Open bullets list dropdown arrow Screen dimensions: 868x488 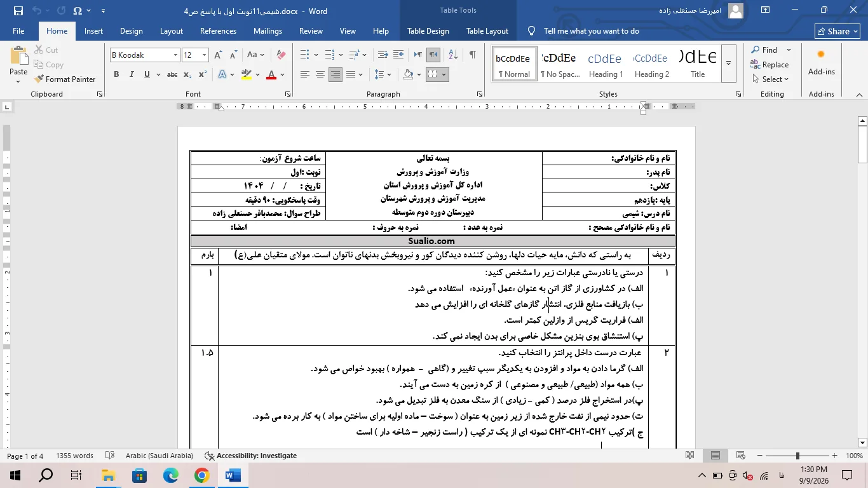(316, 55)
